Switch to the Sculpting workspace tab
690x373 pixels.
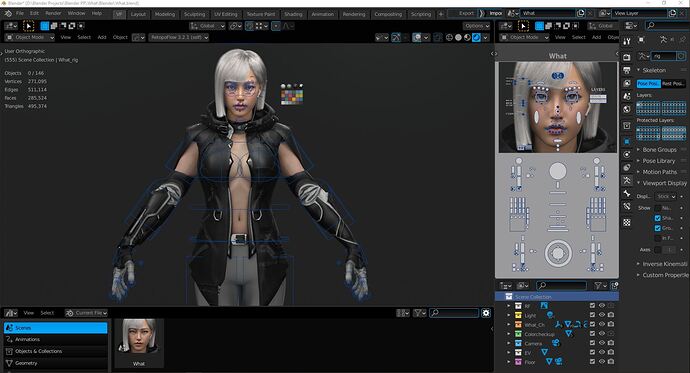click(x=195, y=14)
